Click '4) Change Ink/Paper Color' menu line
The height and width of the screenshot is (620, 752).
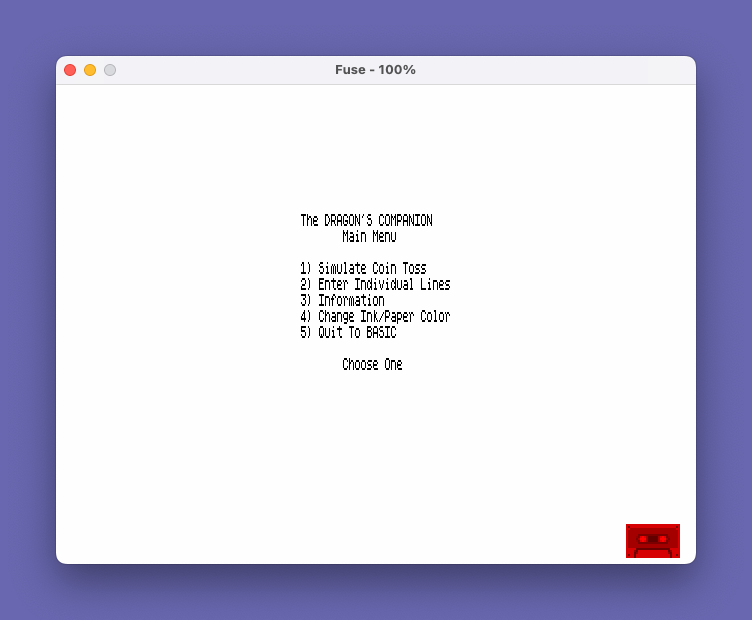pos(375,316)
